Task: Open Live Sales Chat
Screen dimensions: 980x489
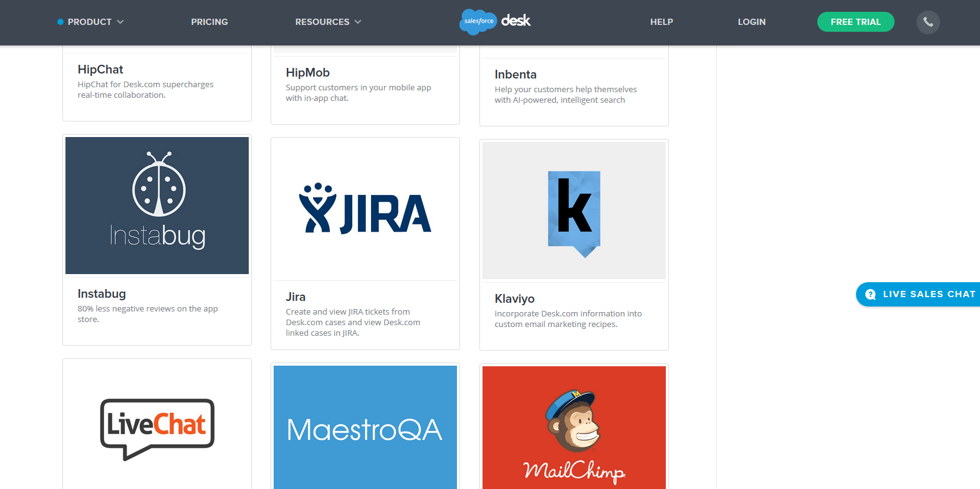Action: click(x=918, y=295)
